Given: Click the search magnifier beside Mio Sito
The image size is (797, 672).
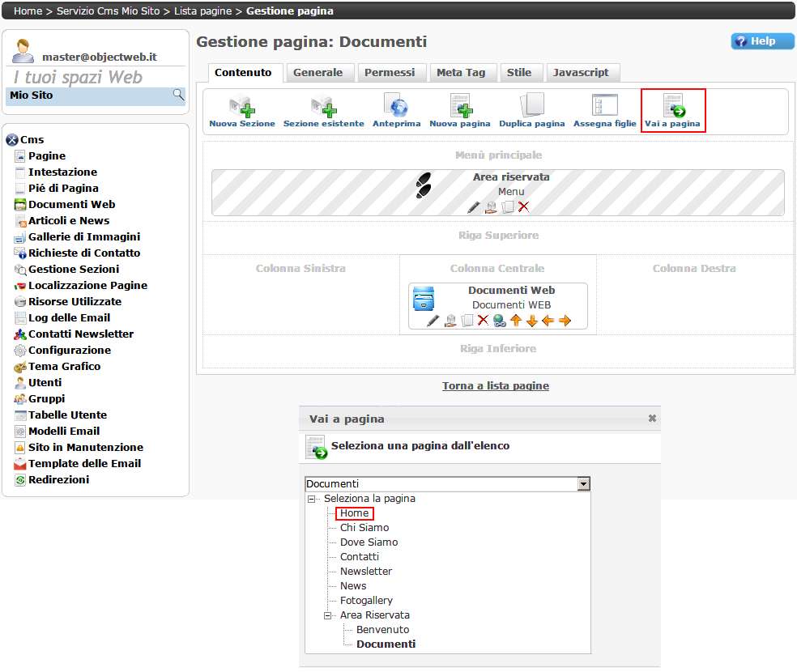Looking at the screenshot, I should 178,96.
